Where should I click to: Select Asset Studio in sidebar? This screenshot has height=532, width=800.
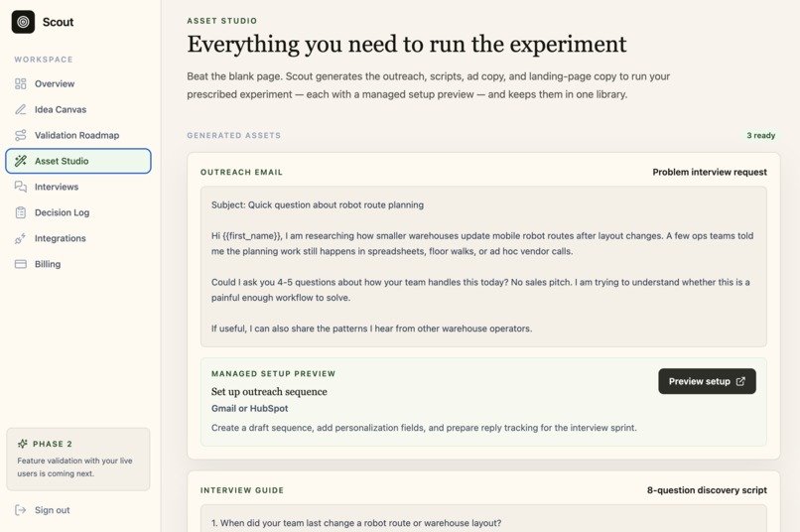pos(78,161)
